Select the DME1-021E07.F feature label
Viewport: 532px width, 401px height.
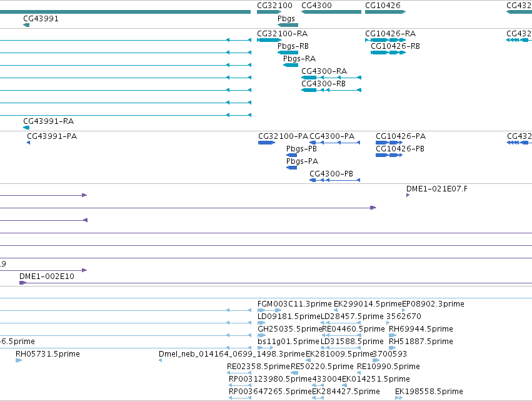click(x=436, y=189)
